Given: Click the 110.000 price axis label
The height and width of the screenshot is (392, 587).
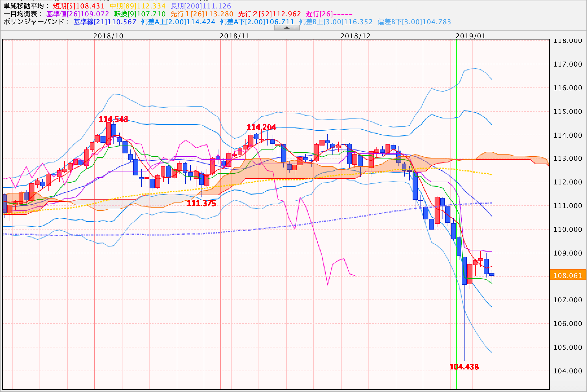Looking at the screenshot, I should tap(568, 230).
